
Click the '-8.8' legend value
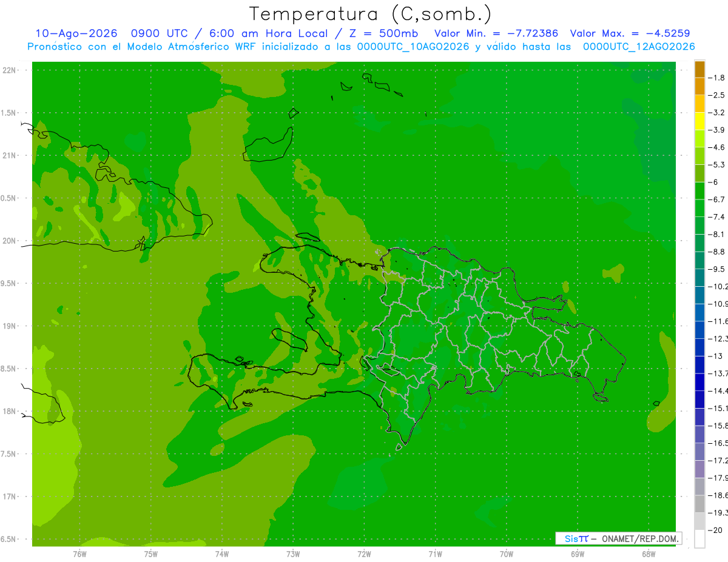[x=716, y=252]
